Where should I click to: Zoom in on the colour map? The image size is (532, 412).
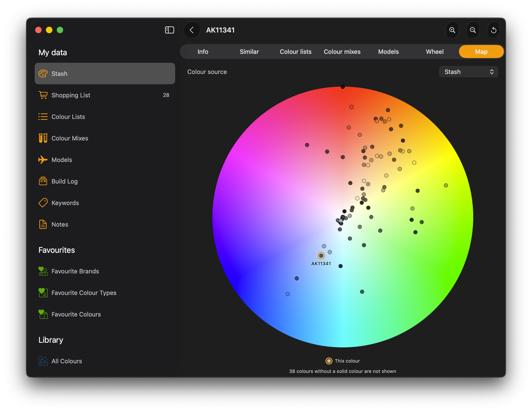coord(452,30)
